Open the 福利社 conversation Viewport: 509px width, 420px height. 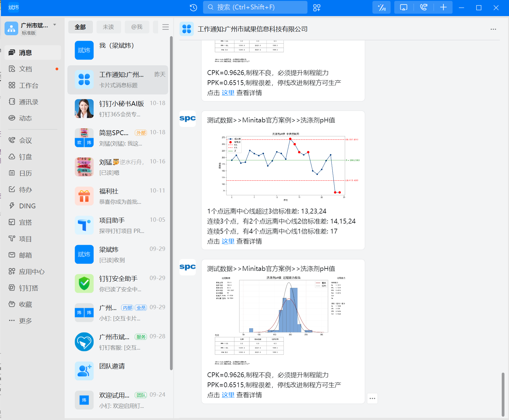click(118, 196)
